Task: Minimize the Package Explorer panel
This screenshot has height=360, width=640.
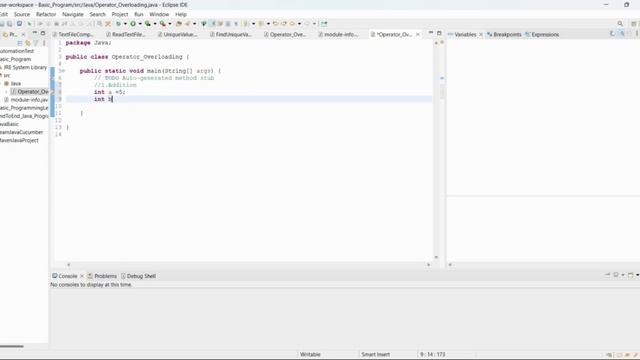Action: pyautogui.click(x=35, y=33)
